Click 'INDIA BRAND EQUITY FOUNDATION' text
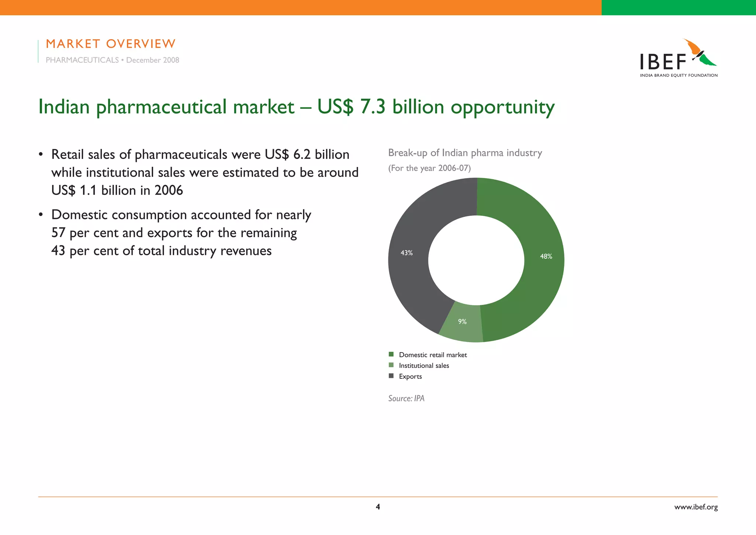756x535 pixels. pyautogui.click(x=679, y=75)
